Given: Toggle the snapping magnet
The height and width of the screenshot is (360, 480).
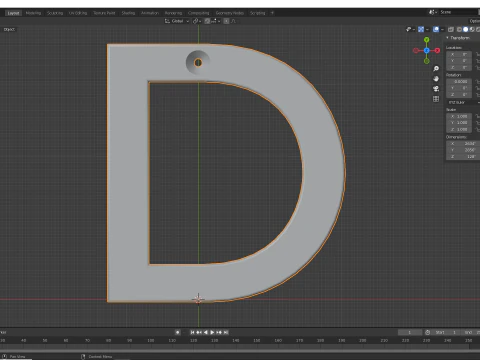Looking at the screenshot, I should click(x=207, y=21).
